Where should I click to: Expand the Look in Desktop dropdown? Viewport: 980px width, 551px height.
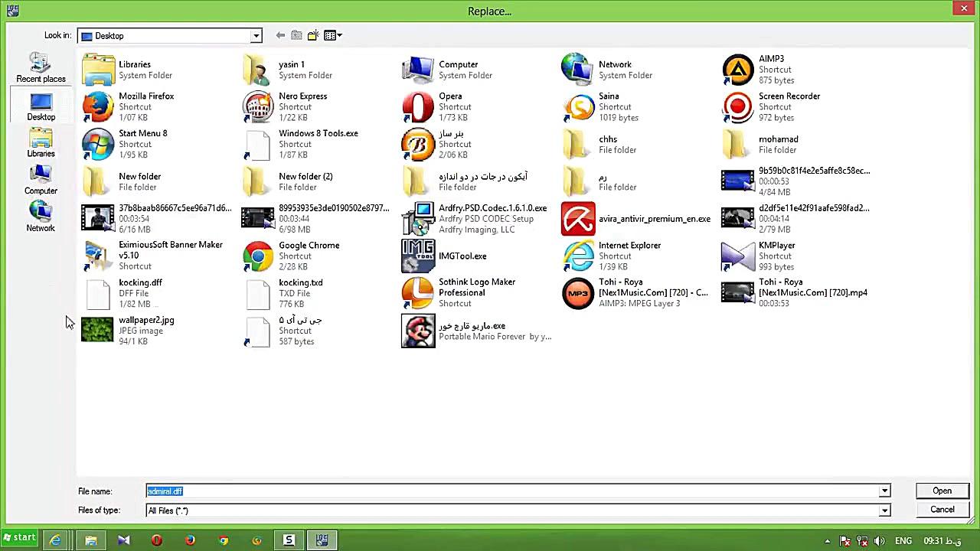click(x=256, y=36)
